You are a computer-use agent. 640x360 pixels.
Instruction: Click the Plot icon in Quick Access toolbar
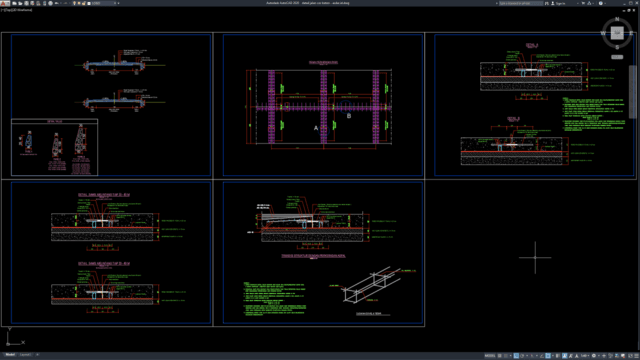pos(51,3)
